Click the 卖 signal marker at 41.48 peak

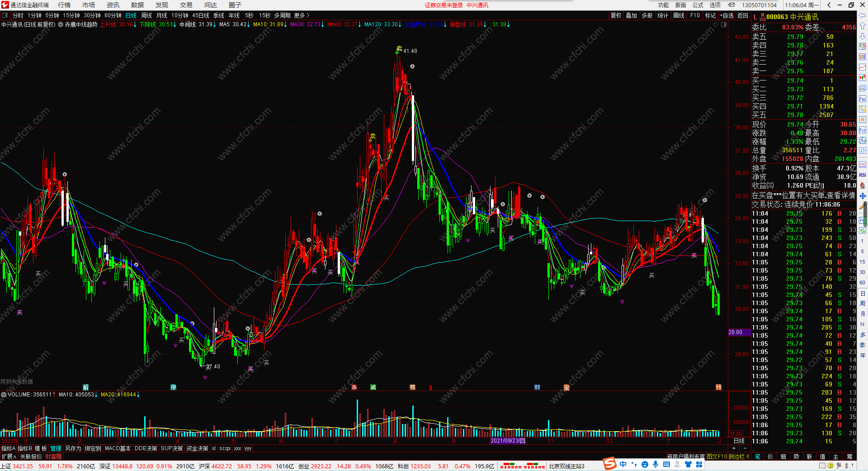click(399, 48)
